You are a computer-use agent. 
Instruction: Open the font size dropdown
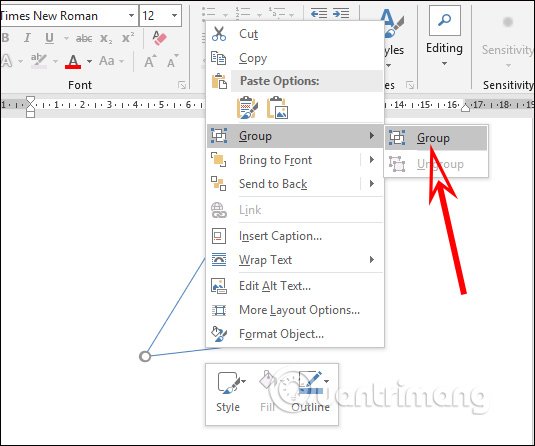point(175,15)
